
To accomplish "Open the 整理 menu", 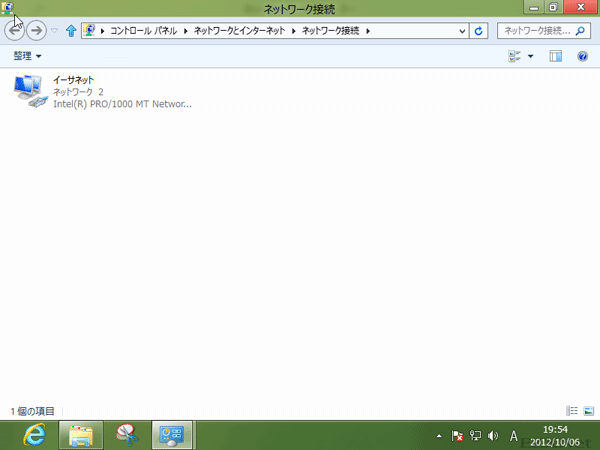I will coord(27,56).
